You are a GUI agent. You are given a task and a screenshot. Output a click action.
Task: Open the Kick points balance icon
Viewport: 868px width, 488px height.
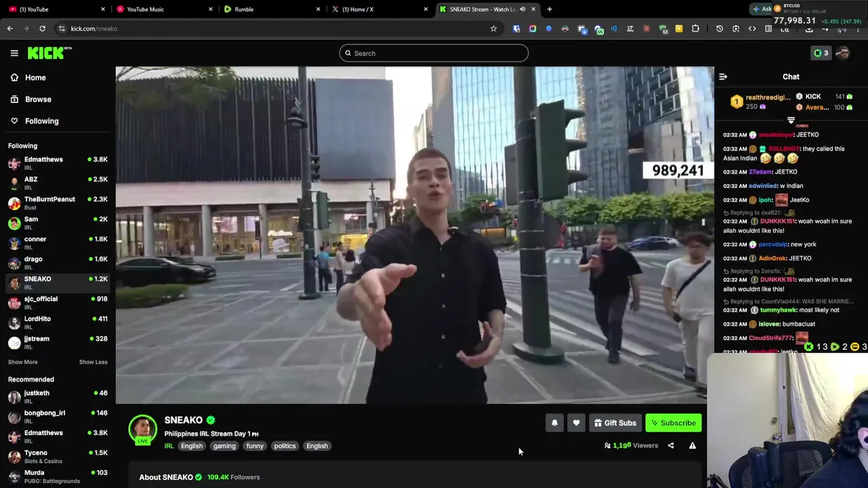[821, 53]
